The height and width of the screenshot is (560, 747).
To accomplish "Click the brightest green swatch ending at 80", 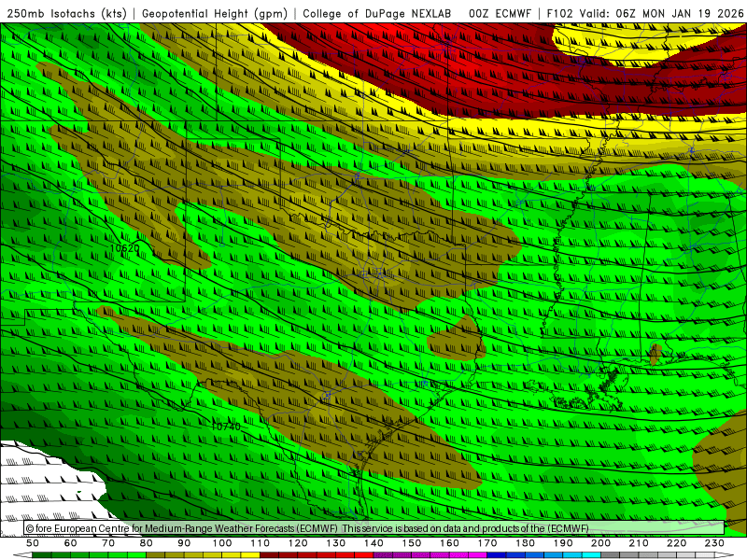I will point(136,554).
